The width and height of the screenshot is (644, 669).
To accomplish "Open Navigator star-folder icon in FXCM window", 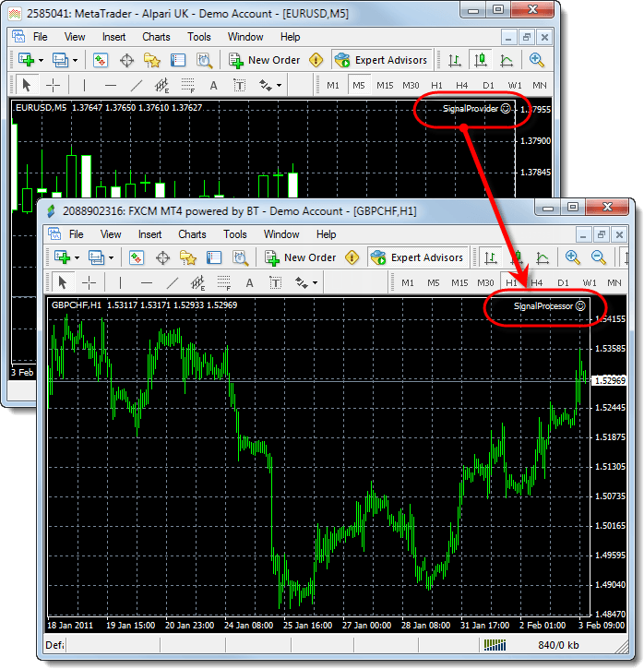I will point(188,257).
